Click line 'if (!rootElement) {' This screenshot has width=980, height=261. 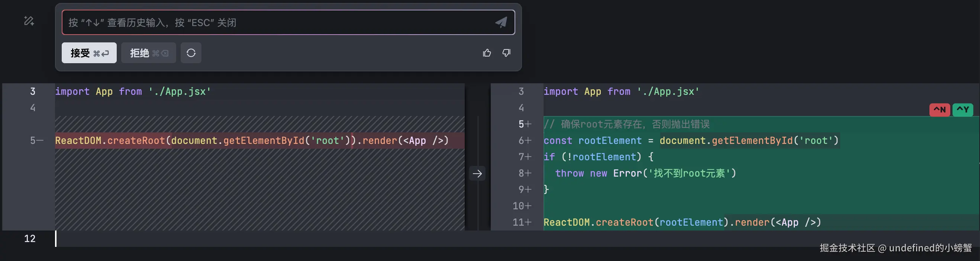point(599,157)
